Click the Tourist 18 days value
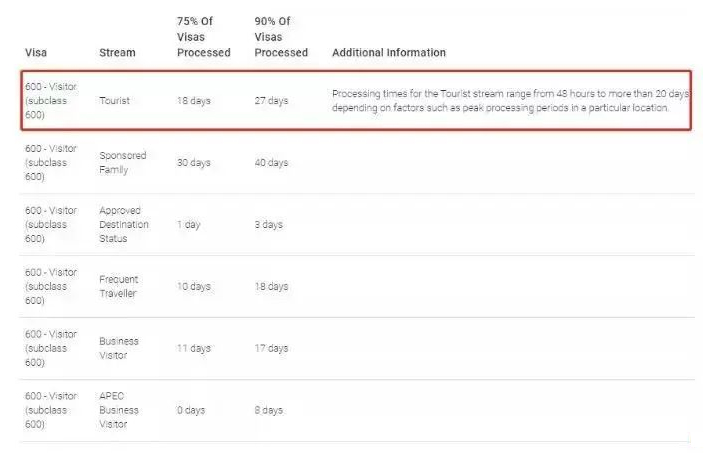This screenshot has width=710, height=453. 194,101
